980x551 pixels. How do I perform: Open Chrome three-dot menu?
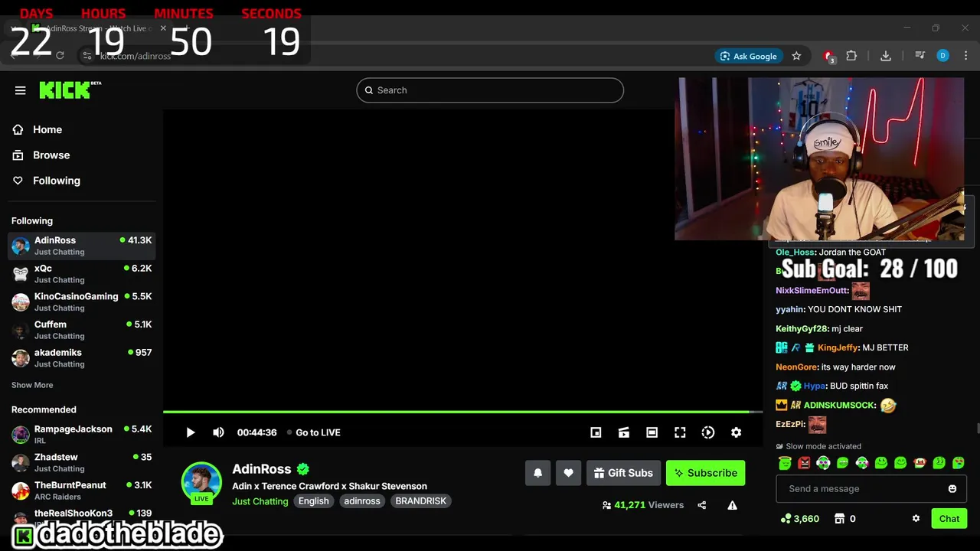[x=965, y=56]
